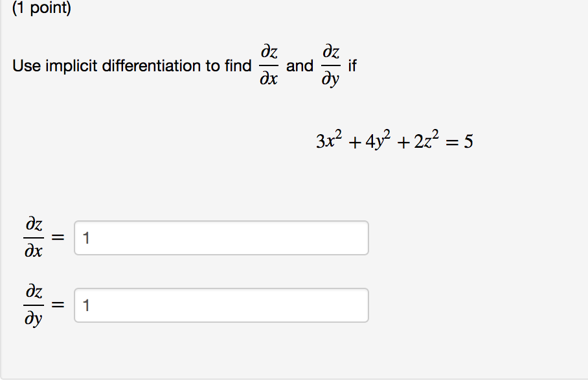Click the value "1" in the ∂z/∂y field
Screen dimensions: 588x385
pyautogui.click(x=86, y=306)
